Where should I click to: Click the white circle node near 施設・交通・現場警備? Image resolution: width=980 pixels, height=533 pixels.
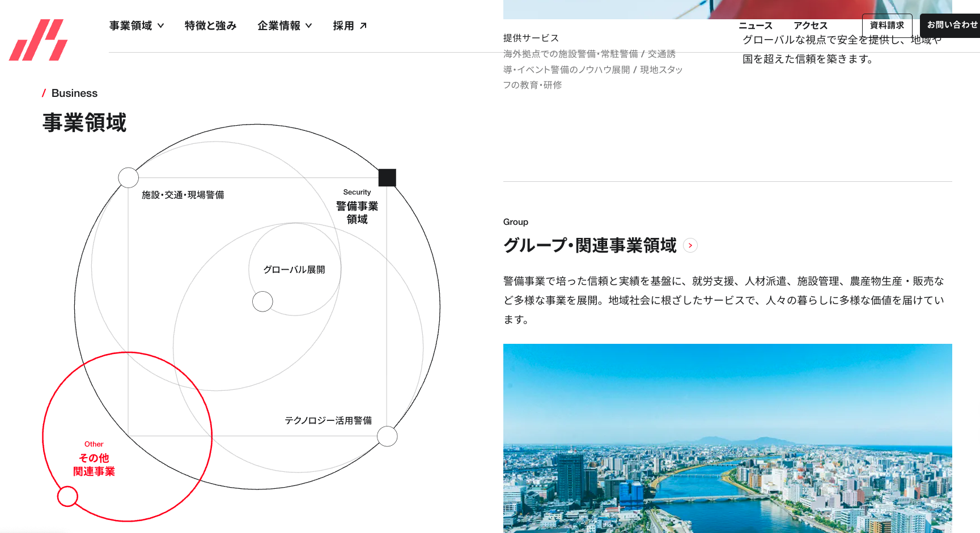[x=129, y=177]
